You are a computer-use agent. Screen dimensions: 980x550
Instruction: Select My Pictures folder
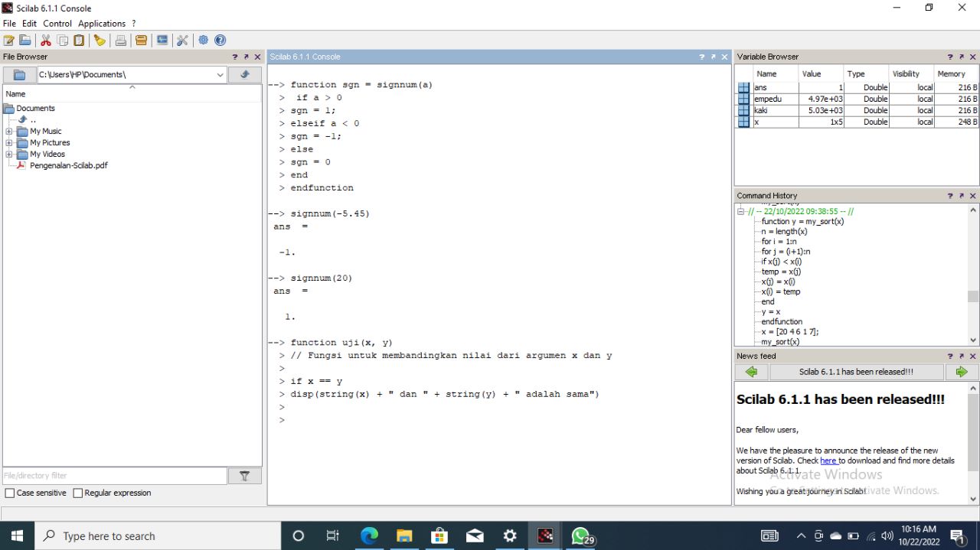coord(50,143)
